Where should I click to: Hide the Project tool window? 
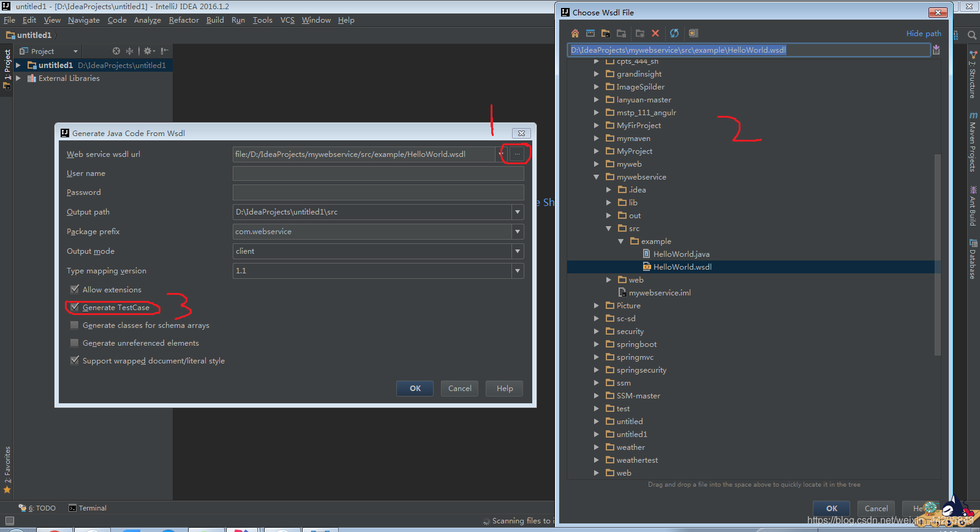point(164,51)
